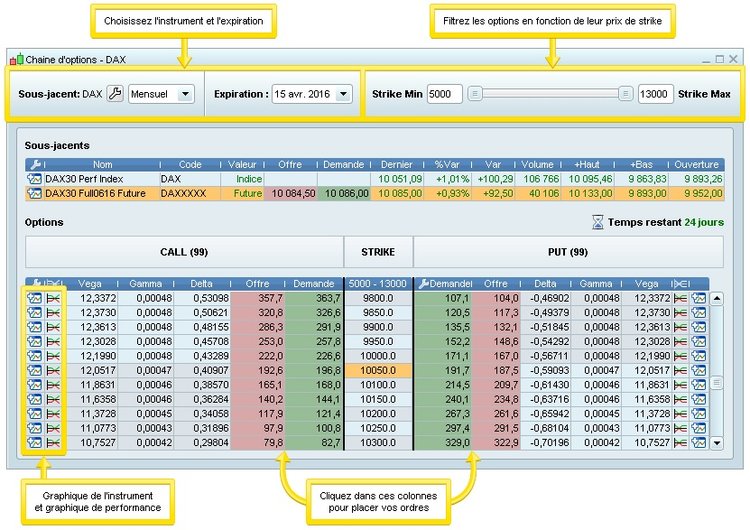Open call chart icon for strike 10250.0
Screen dimensions: 750x530
click(34, 428)
